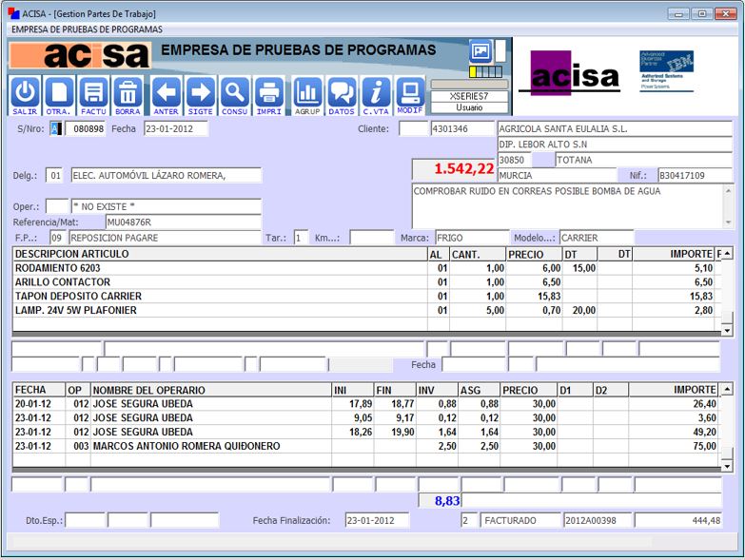Click the invoice total field 444,48
Screen dimensions: 745x560
pos(678,520)
